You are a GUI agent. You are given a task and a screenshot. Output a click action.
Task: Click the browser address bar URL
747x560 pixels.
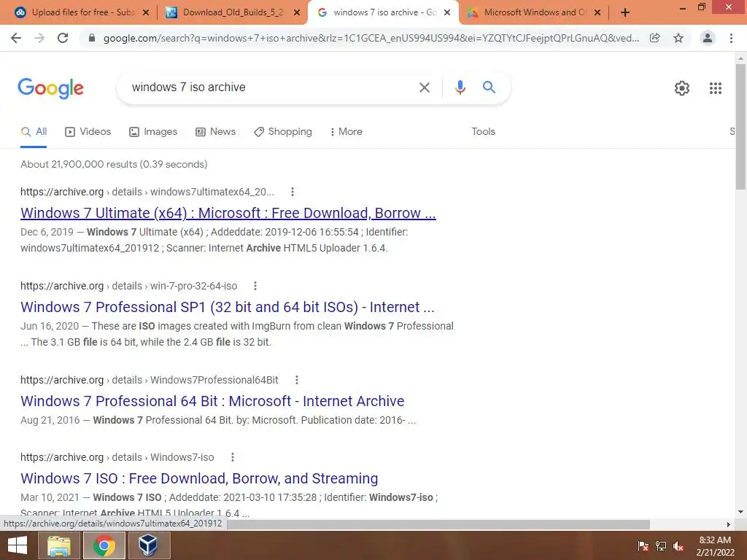(371, 38)
